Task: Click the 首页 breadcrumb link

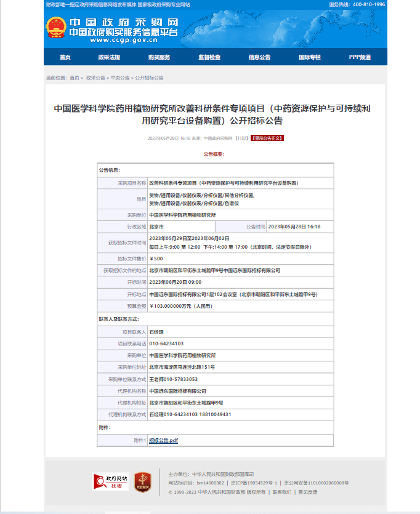Action: pyautogui.click(x=75, y=78)
